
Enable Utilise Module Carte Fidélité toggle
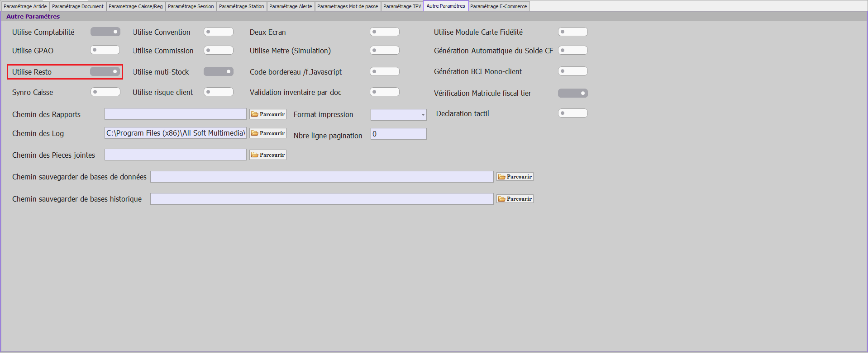(x=573, y=32)
